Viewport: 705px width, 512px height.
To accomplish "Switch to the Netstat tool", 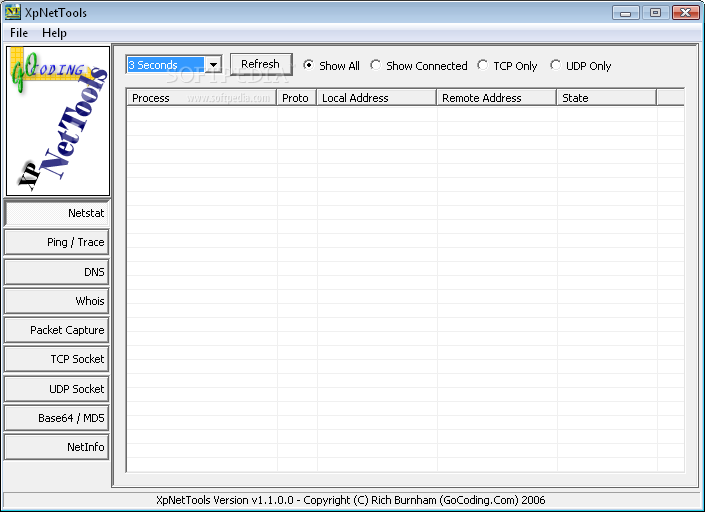I will [x=57, y=213].
